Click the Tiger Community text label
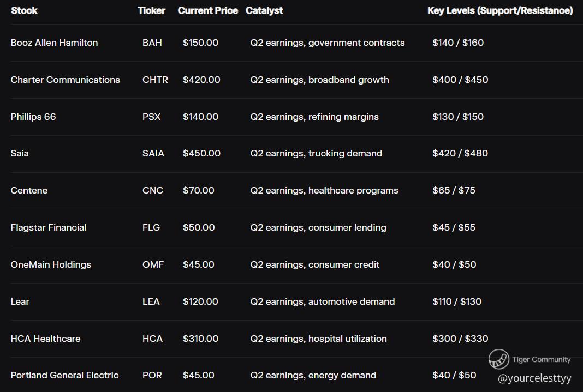 tap(541, 359)
